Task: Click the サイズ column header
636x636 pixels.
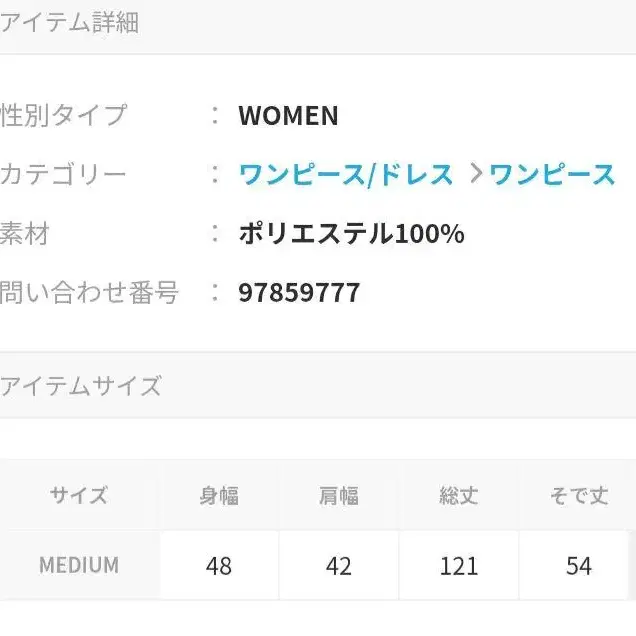Action: coord(79,496)
